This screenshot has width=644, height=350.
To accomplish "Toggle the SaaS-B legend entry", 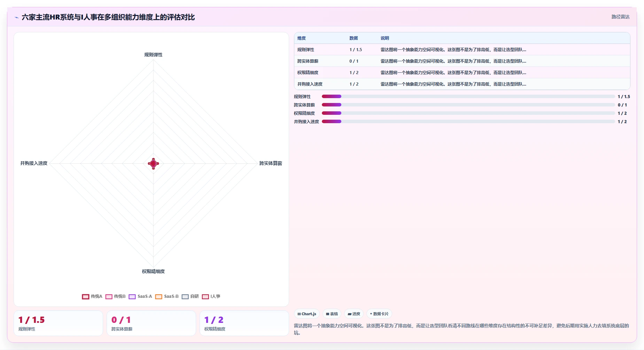I will (167, 296).
